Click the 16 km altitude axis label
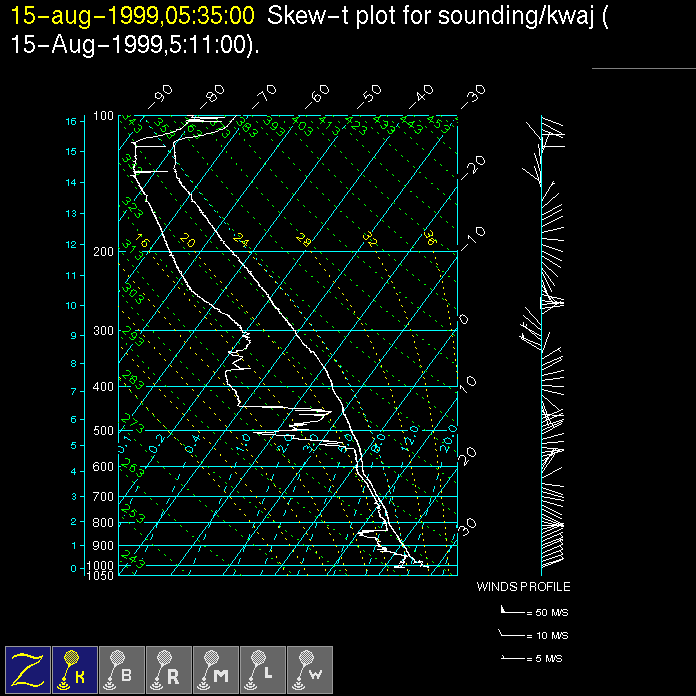Viewport: 696px width, 696px height. click(x=71, y=122)
